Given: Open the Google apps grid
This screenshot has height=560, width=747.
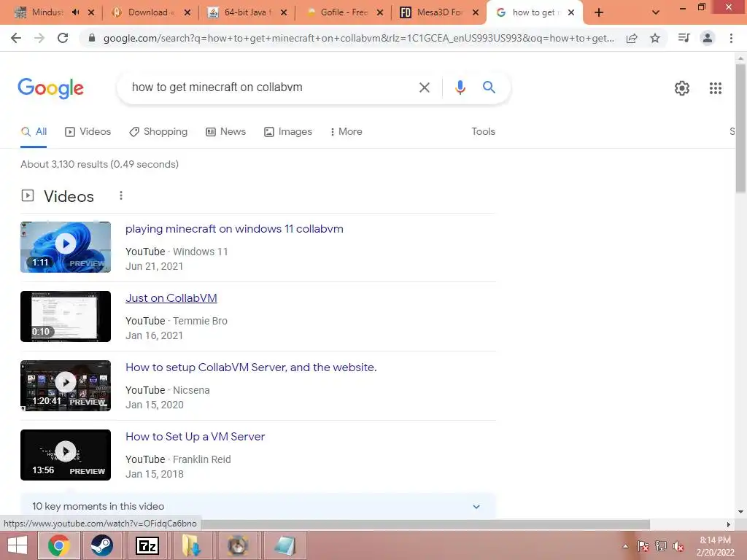Looking at the screenshot, I should (715, 88).
